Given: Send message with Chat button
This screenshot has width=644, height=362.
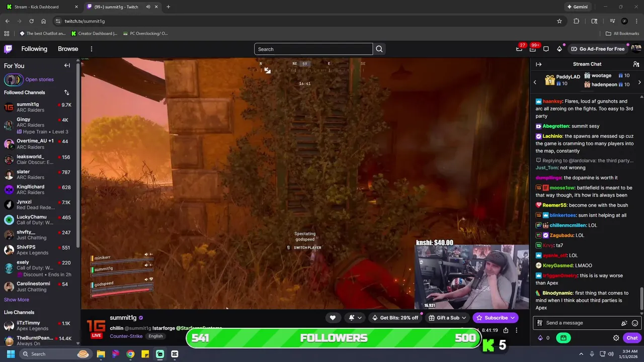Looking at the screenshot, I should point(632,338).
